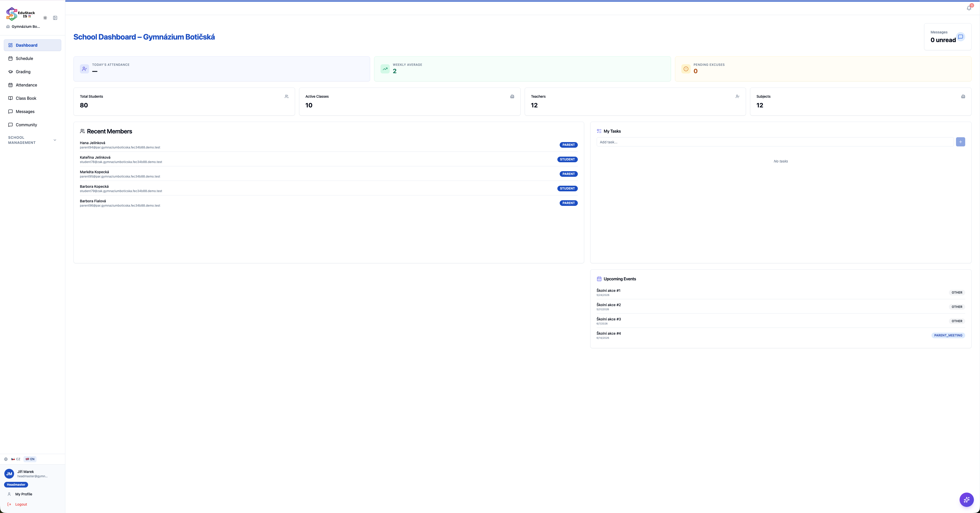The image size is (980, 513).
Task: Open Attendance in the sidebar
Action: (x=32, y=85)
